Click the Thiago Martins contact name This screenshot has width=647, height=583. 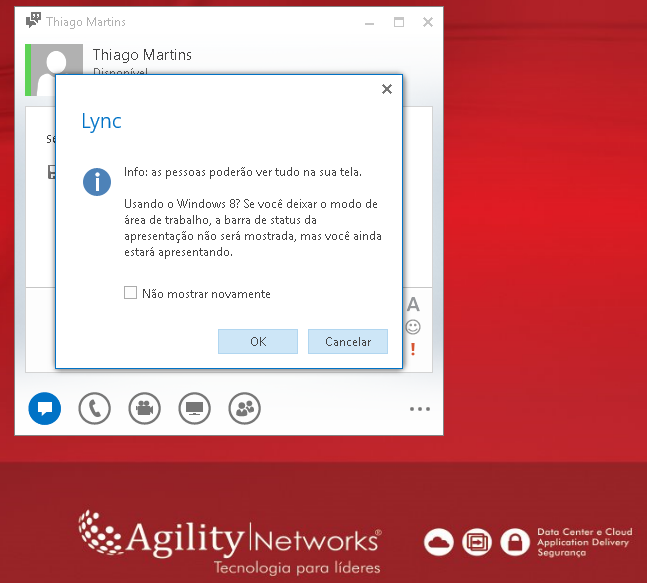click(142, 55)
